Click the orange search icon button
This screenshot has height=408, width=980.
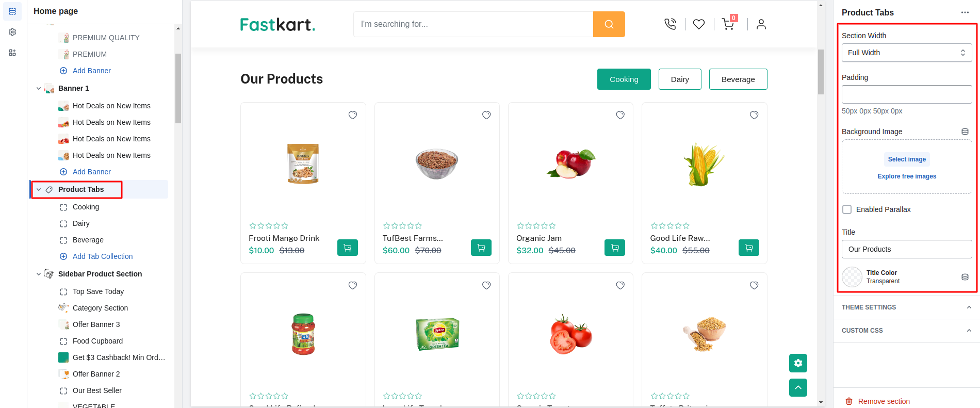pos(609,24)
